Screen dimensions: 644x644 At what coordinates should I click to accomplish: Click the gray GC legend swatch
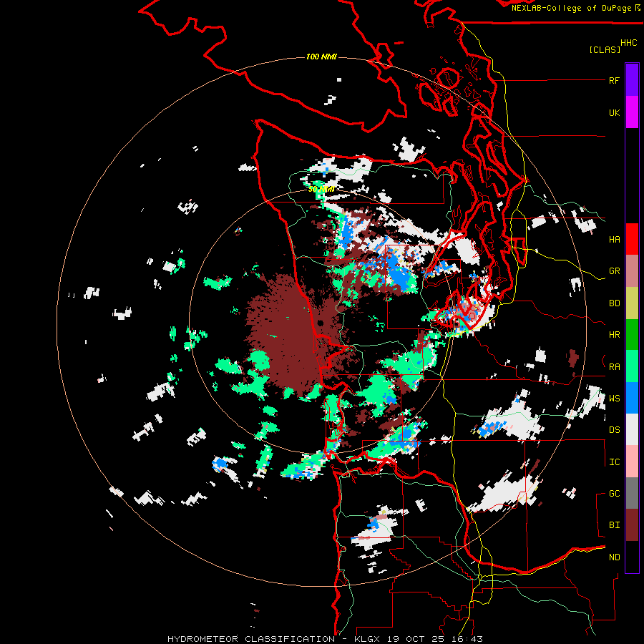click(632, 493)
